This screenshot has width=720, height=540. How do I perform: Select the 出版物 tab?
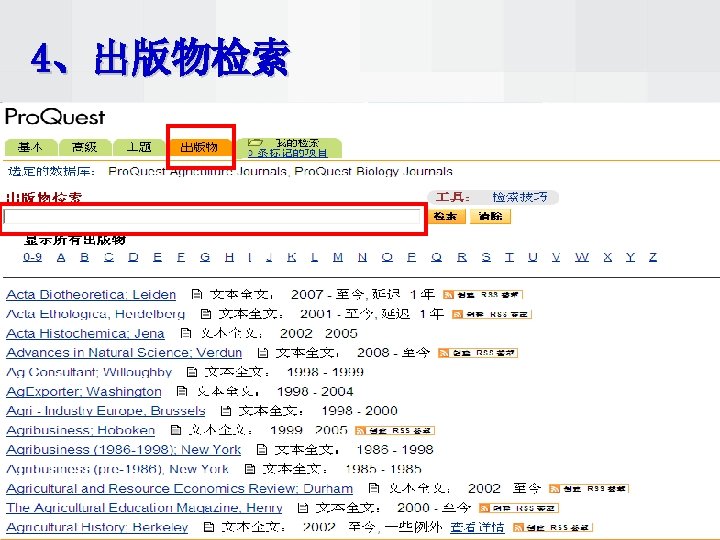tap(199, 147)
